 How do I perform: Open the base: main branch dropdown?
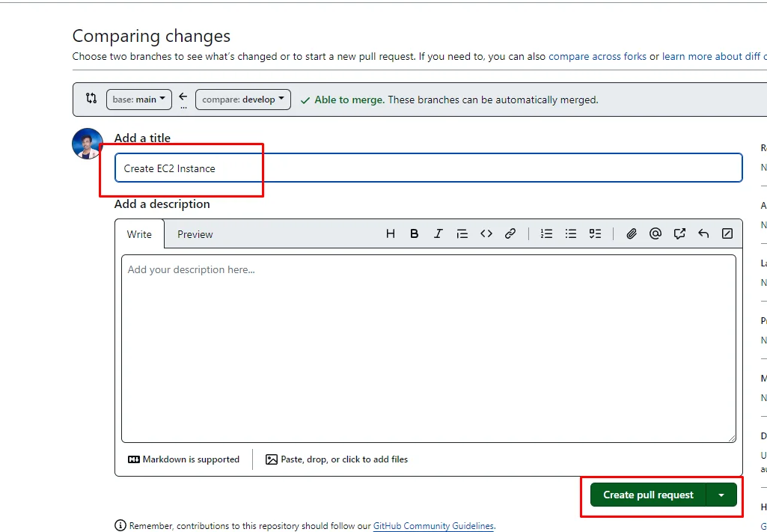139,100
